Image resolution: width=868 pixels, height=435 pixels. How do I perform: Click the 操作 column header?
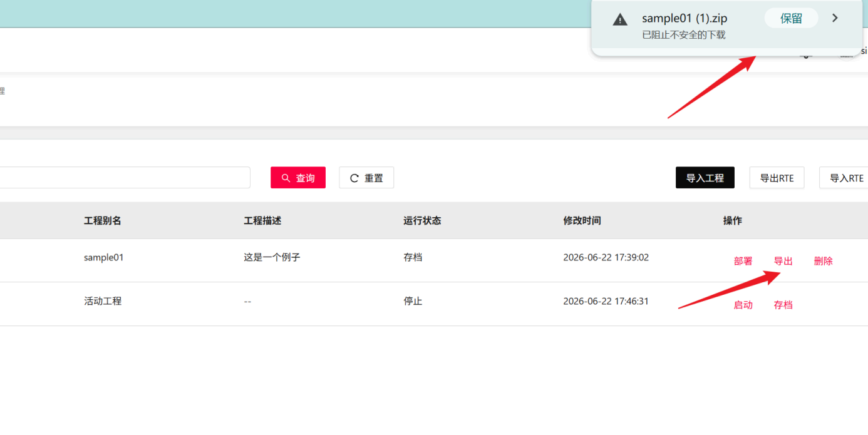[x=733, y=220]
